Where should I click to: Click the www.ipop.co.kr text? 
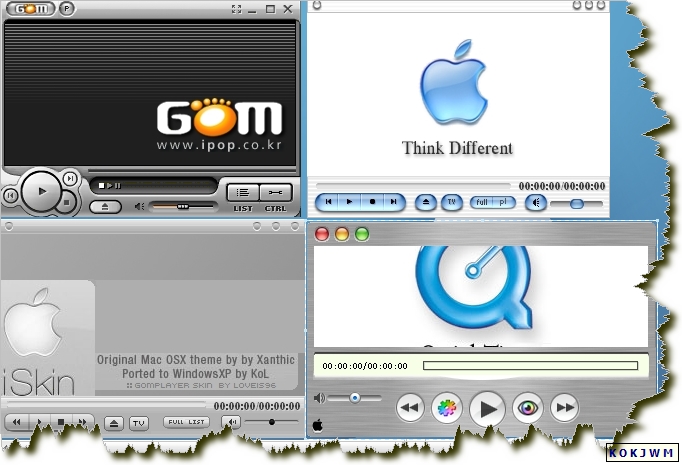click(x=219, y=145)
